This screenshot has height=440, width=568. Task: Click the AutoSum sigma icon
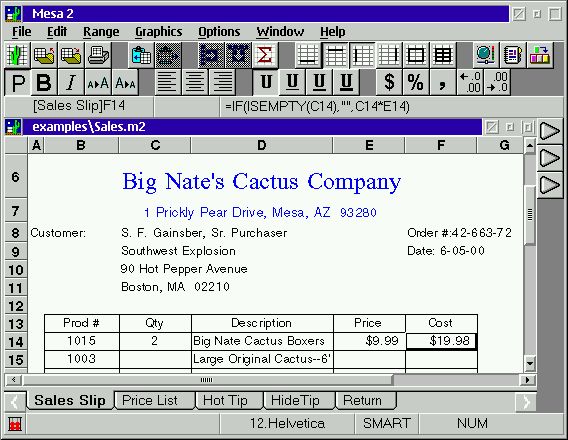point(265,55)
